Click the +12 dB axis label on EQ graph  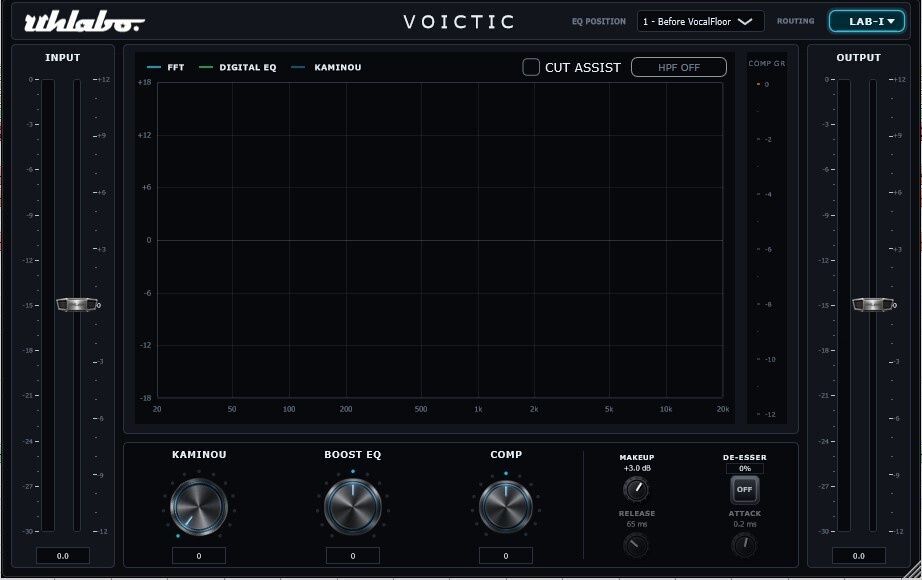coord(144,135)
